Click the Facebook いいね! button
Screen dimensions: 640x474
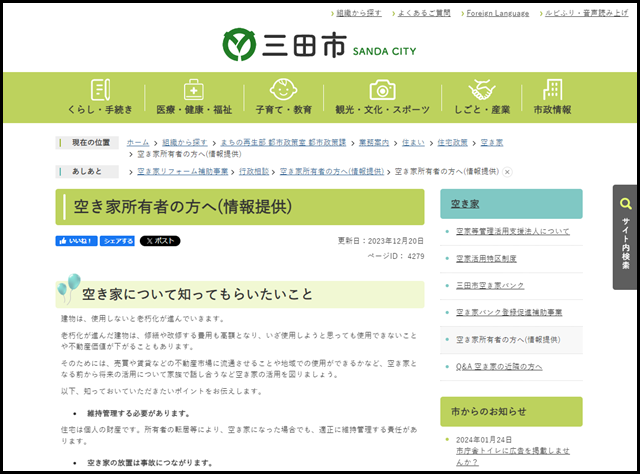(x=76, y=241)
